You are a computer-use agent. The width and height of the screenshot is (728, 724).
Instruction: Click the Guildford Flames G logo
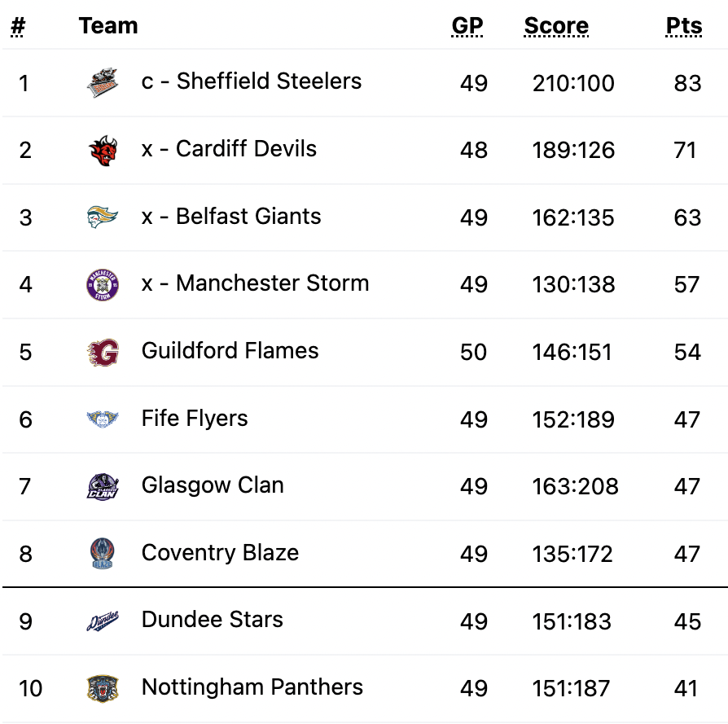[103, 352]
